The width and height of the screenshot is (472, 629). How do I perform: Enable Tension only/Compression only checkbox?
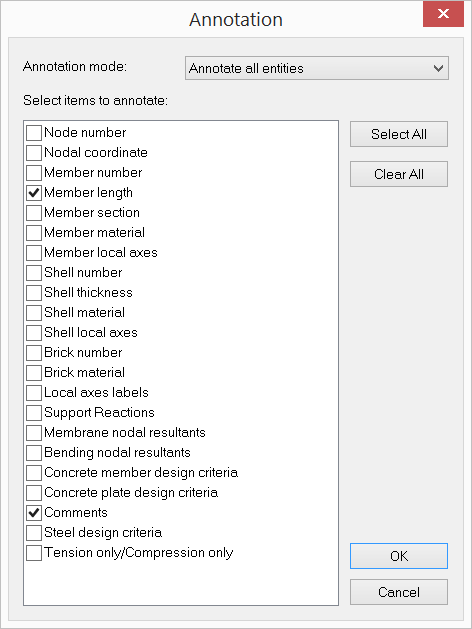(34, 553)
